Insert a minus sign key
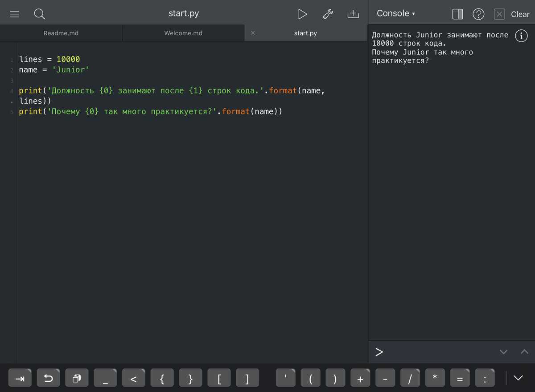Image resolution: width=535 pixels, height=392 pixels. tap(386, 378)
